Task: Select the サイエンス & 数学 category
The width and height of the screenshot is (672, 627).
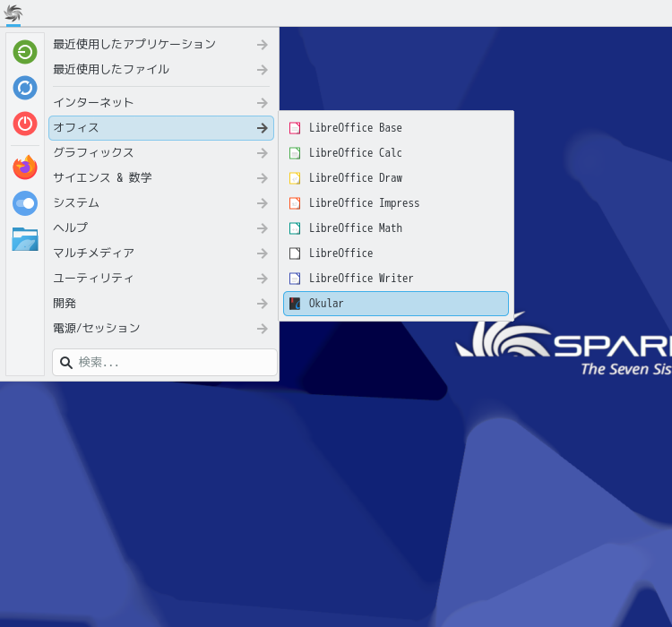Action: (161, 178)
